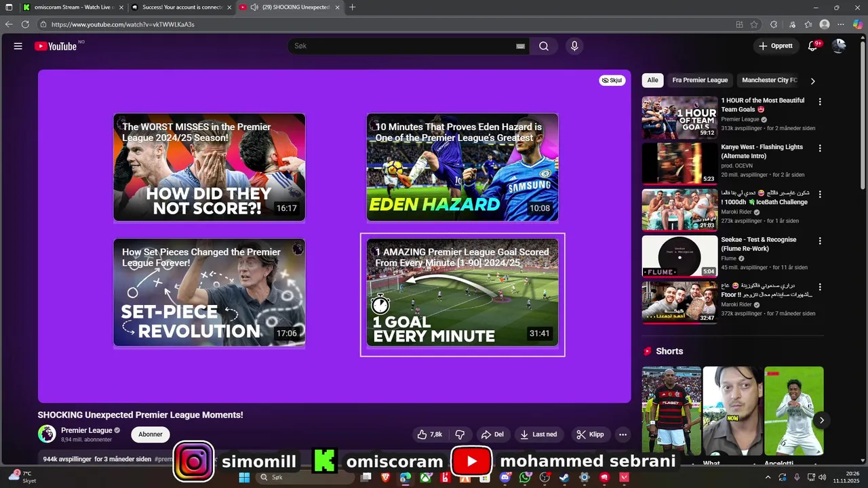Open Premier League channel avatar
868x488 pixels.
tap(47, 434)
